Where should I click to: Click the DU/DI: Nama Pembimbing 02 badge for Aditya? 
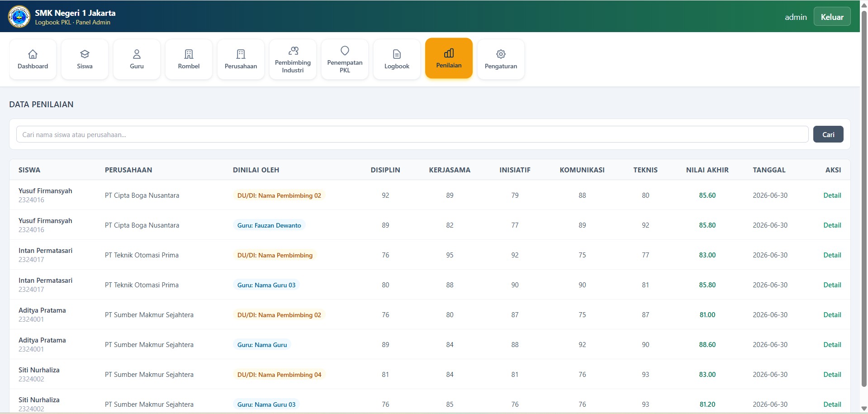279,315
